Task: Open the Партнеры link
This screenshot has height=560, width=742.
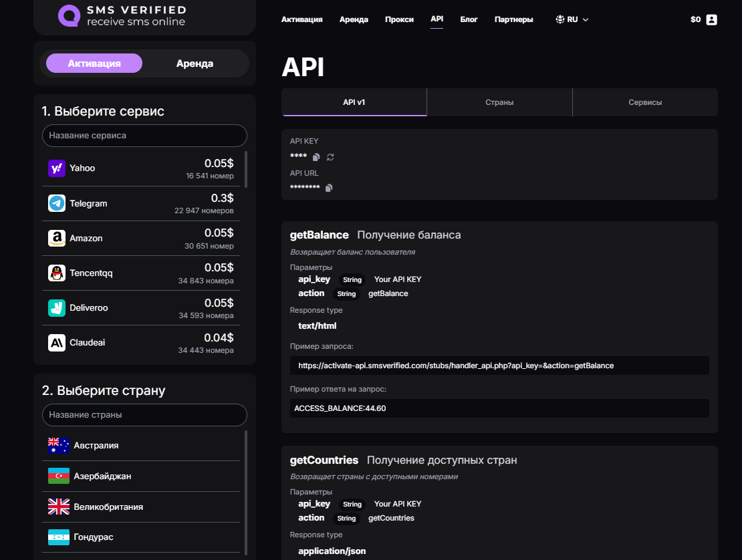Action: click(513, 19)
